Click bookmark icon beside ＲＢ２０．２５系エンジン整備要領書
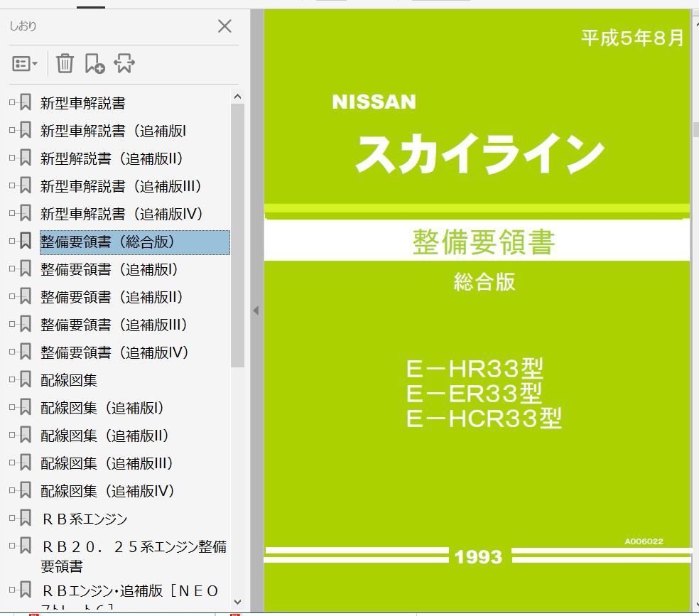Screen dimensions: 699x616 (x=26, y=545)
